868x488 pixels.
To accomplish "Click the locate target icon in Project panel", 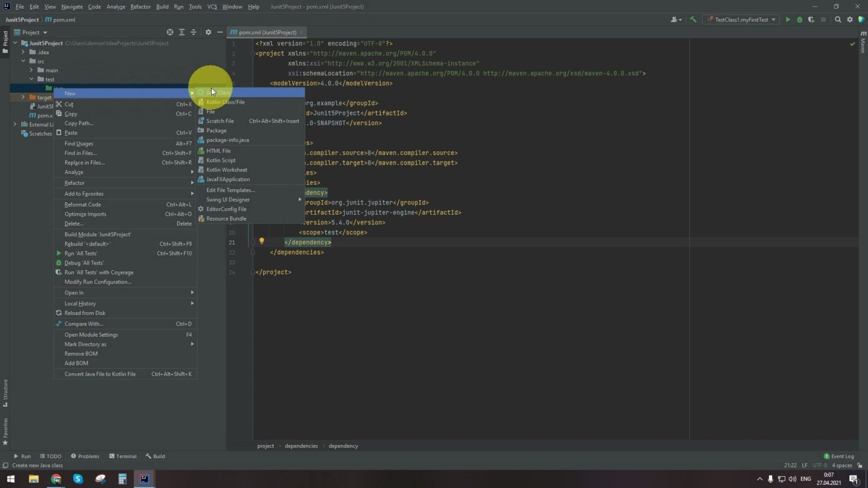I will pos(170,33).
